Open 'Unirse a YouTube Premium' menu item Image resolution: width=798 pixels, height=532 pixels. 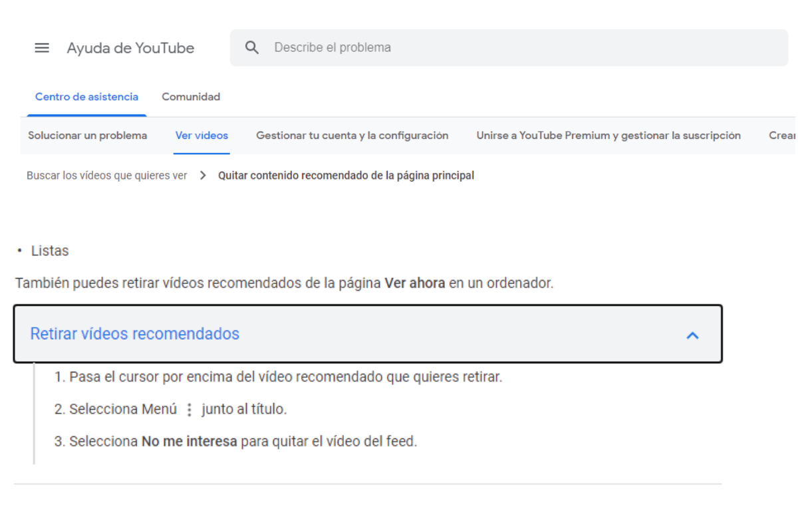coord(608,136)
